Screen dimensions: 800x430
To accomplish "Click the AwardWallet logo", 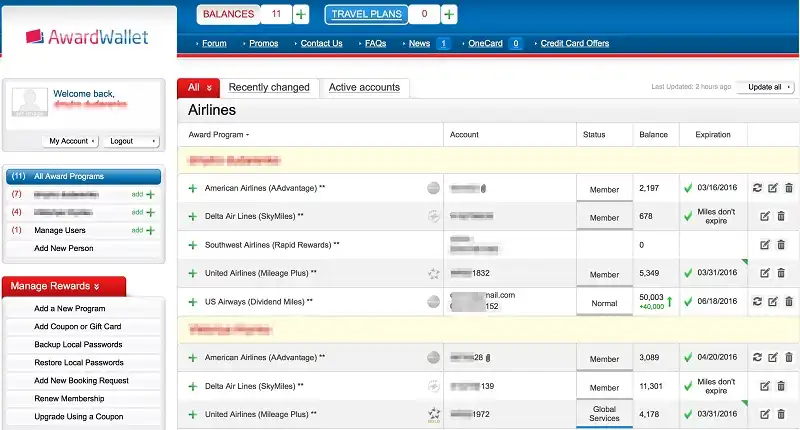I will click(x=88, y=37).
